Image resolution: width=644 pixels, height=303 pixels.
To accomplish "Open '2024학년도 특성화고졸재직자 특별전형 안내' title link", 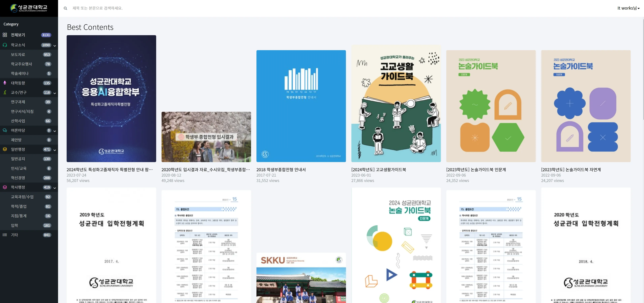I will (x=110, y=170).
